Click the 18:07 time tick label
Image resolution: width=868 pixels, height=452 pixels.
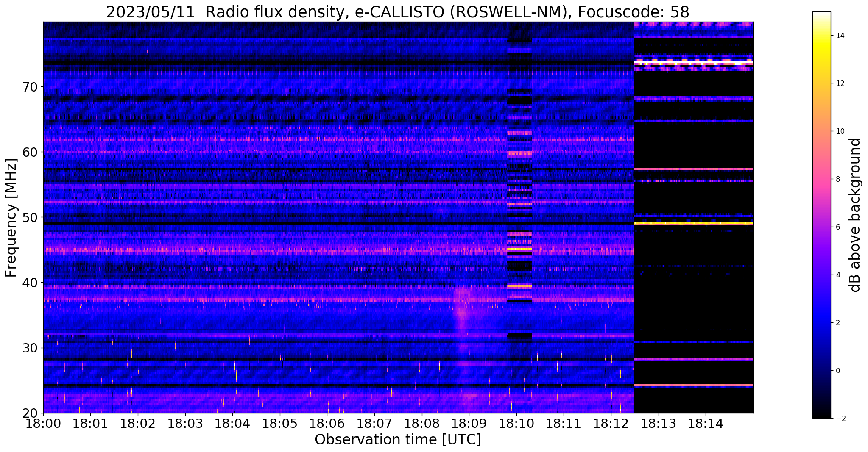tap(374, 423)
